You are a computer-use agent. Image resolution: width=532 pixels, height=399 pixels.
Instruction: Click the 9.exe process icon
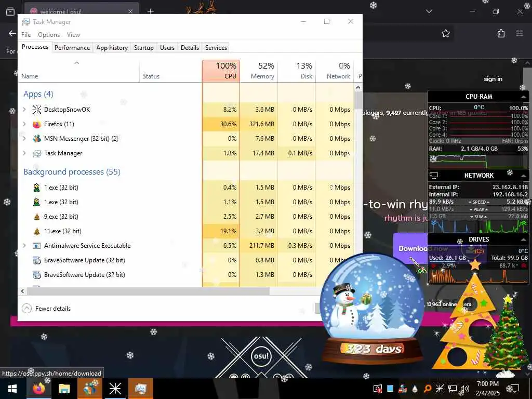tap(37, 217)
